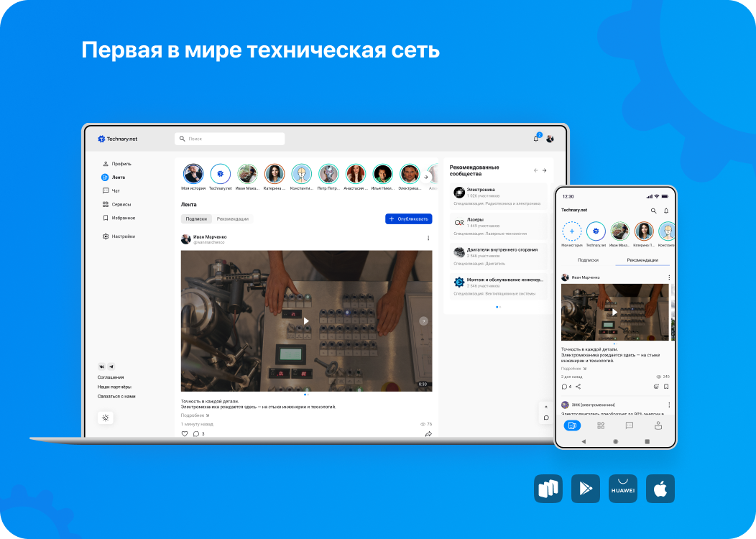
Task: Click the Telegram icon in sidebar
Action: click(111, 367)
